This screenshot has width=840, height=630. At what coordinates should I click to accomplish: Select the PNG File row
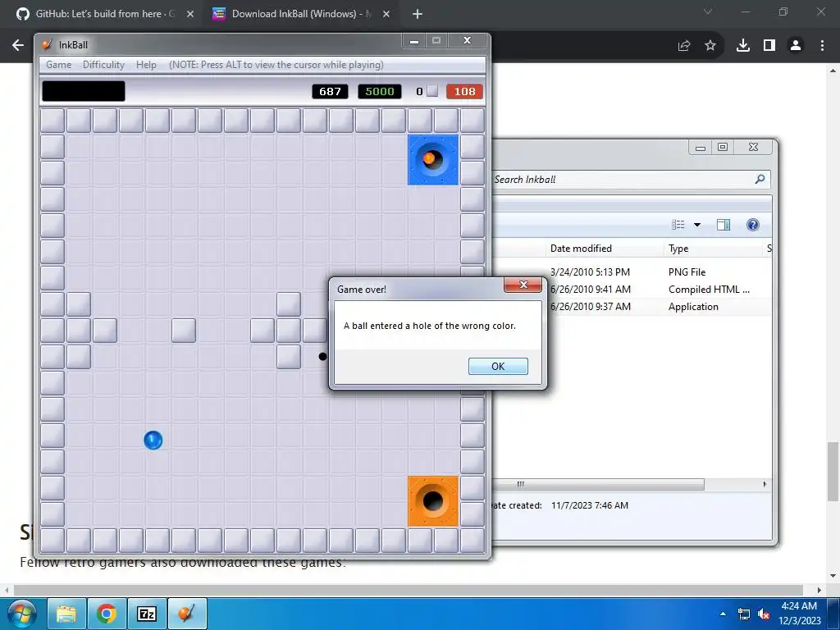632,272
